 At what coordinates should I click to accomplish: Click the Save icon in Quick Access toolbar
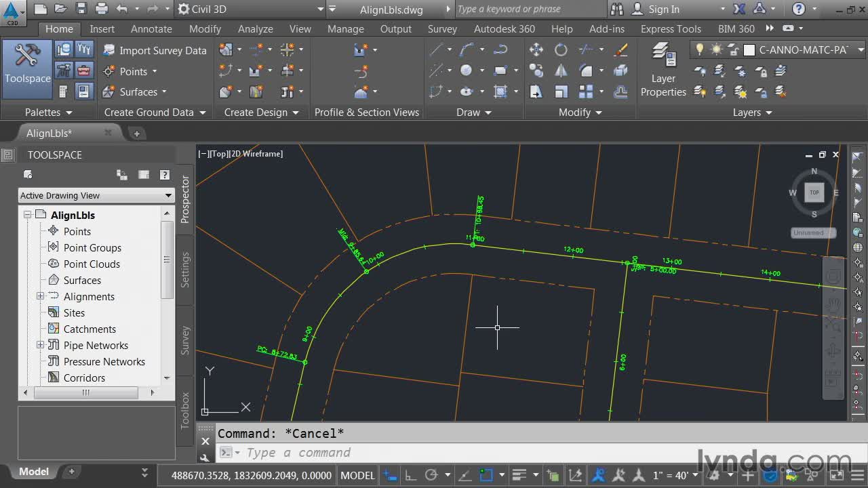coord(81,9)
